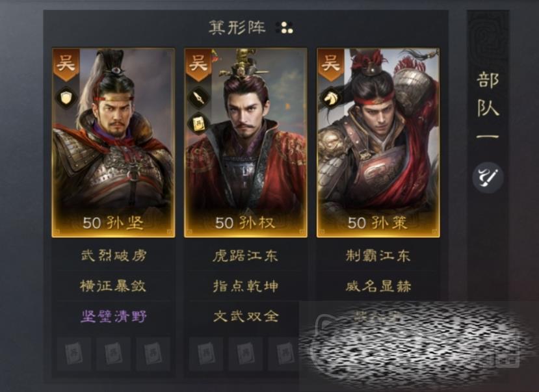Click the shield troop icon on 孙坚's card
539x392 pixels.
(66, 98)
